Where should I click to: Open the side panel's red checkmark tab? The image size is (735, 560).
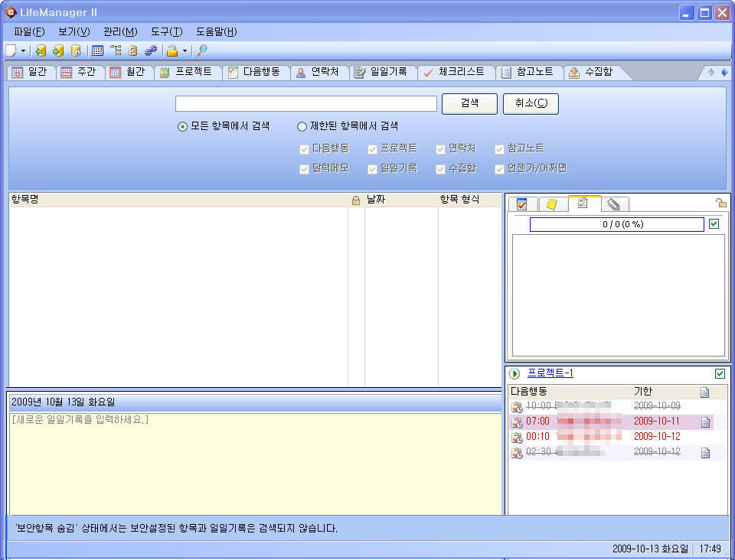click(521, 204)
